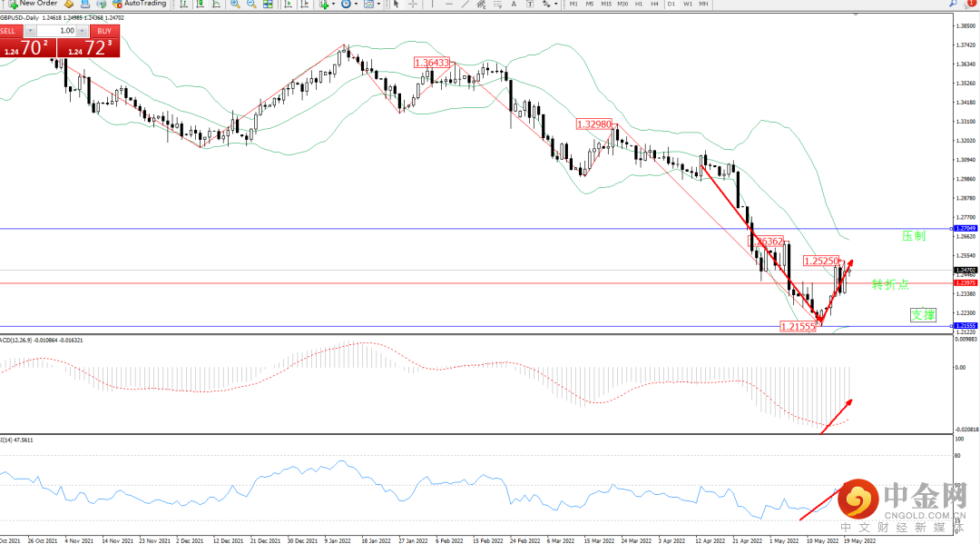Screen dimensions: 980x544
Task: Click the zoom in magnifier icon
Action: point(235,4)
